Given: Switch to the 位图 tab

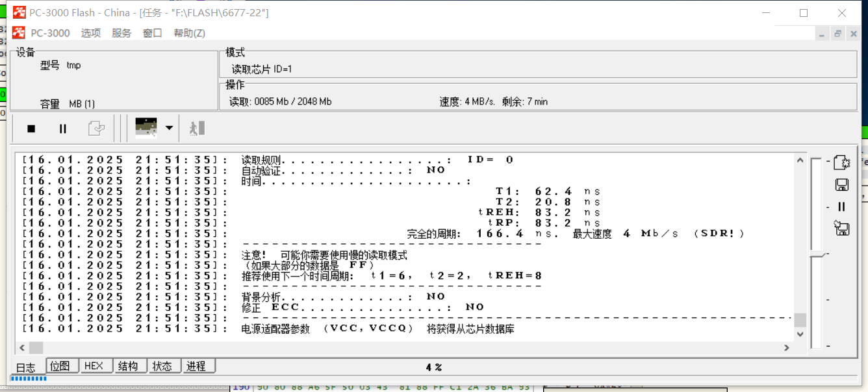Looking at the screenshot, I should click(64, 366).
